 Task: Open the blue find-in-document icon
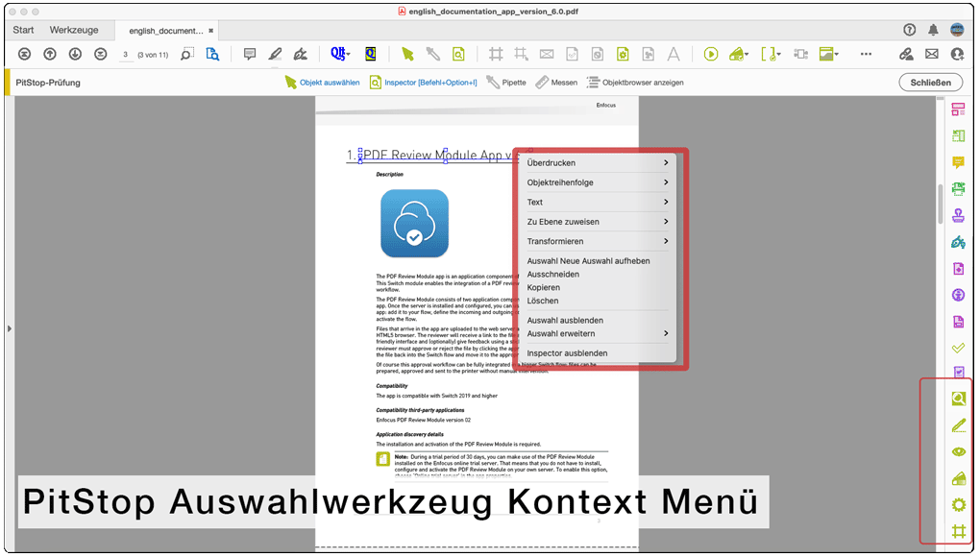pyautogui.click(x=212, y=55)
